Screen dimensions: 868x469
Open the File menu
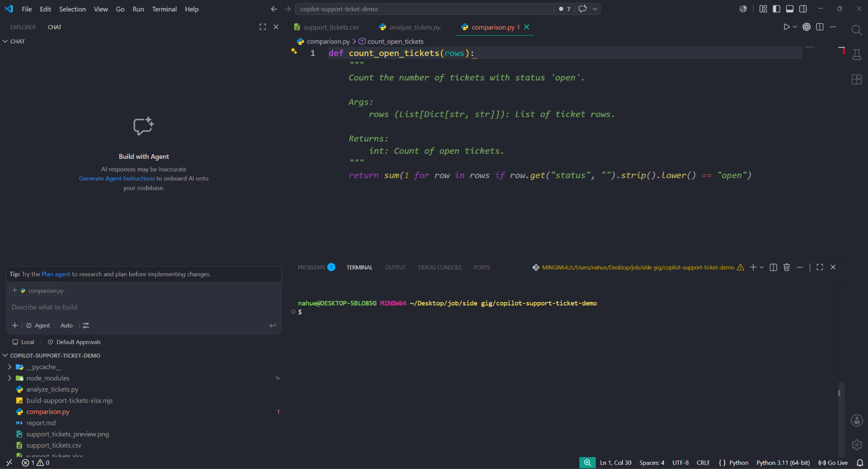tap(27, 9)
